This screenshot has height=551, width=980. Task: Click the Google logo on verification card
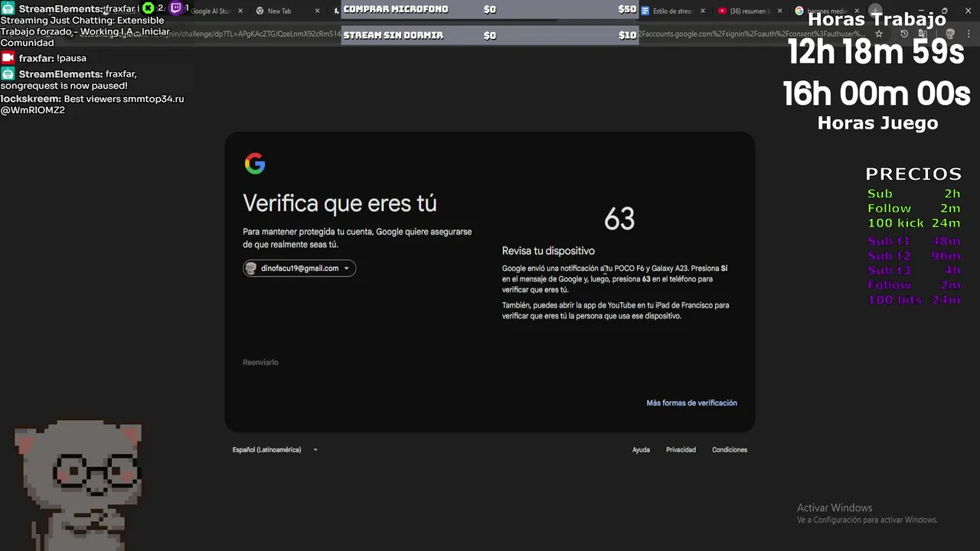coord(255,163)
